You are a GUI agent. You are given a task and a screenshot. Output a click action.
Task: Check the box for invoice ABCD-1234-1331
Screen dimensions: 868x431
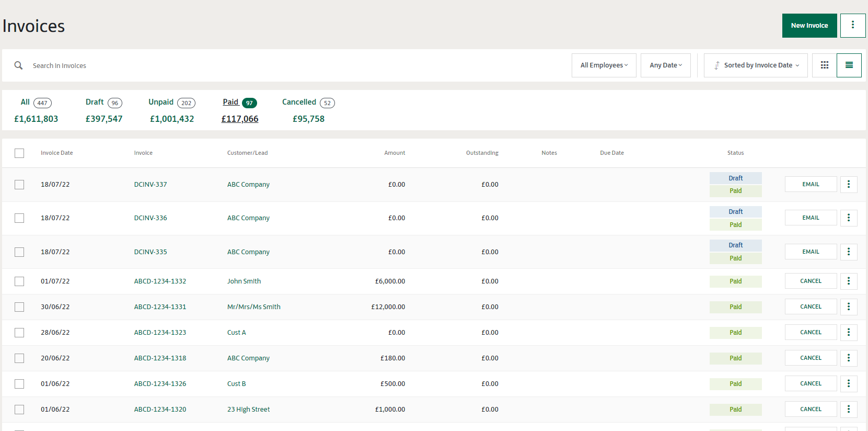(x=19, y=307)
